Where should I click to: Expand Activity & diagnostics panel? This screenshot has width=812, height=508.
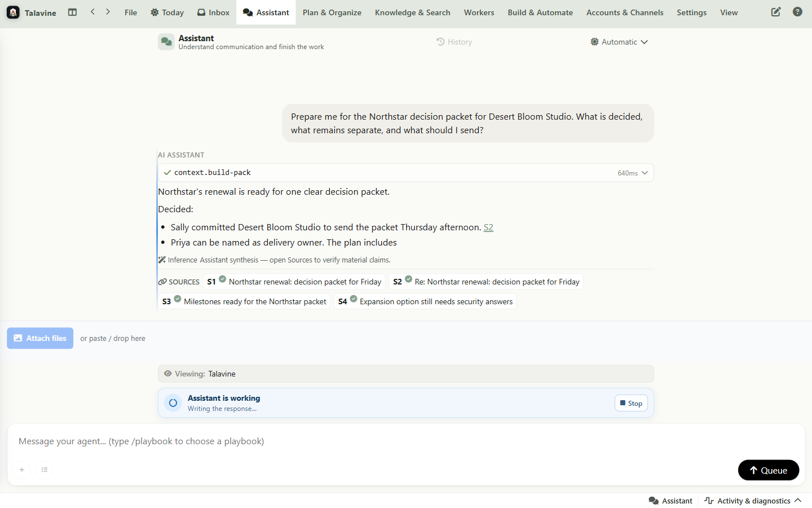pos(753,501)
